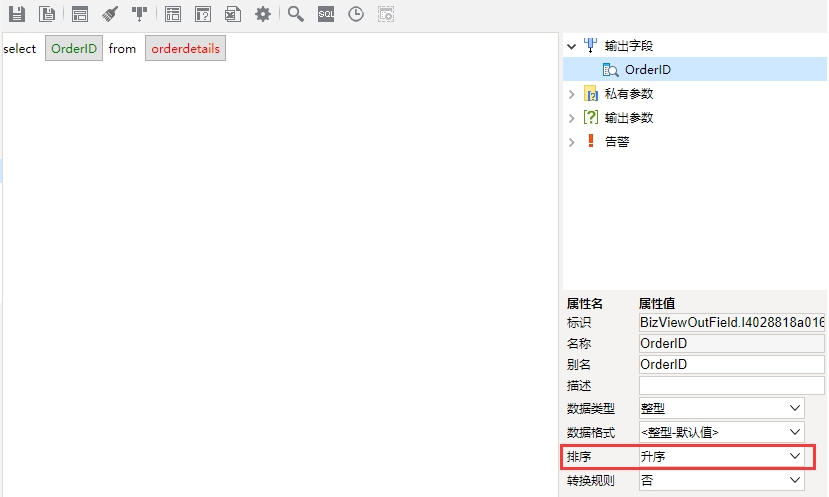The image size is (829, 497).
Task: Click the 'select' keyword in SQL editor
Action: (x=20, y=49)
